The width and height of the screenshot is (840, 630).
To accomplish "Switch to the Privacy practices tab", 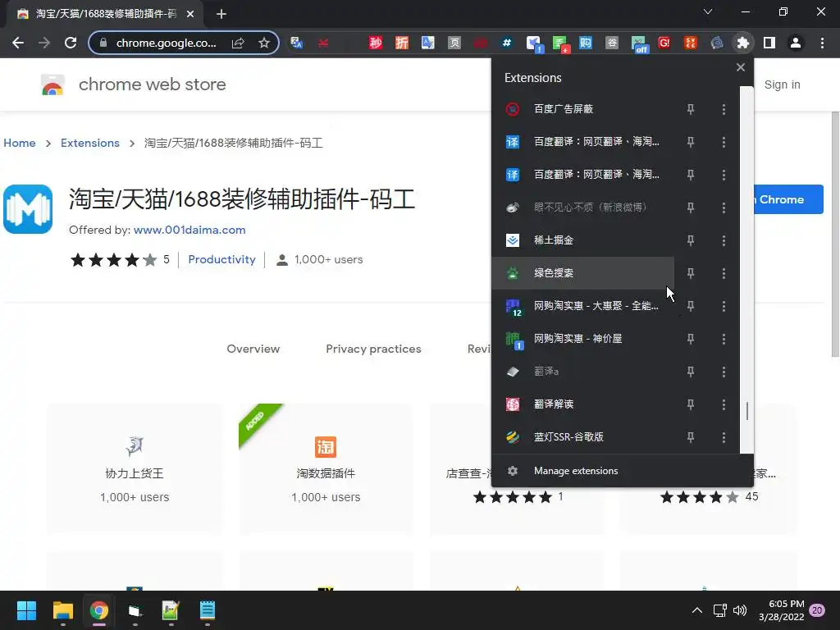I will 373,349.
